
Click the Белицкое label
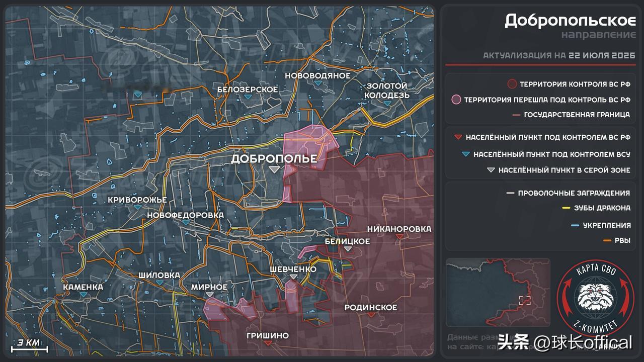click(x=347, y=241)
